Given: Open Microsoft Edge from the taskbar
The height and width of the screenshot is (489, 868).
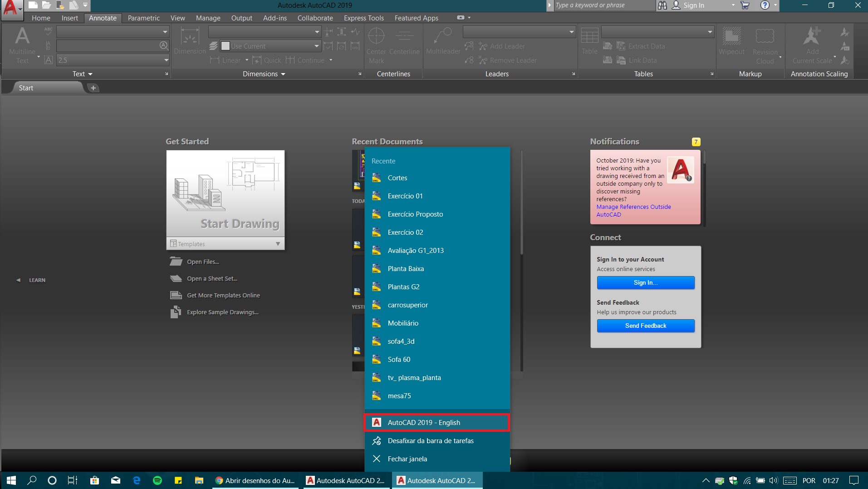Looking at the screenshot, I should coord(137,480).
